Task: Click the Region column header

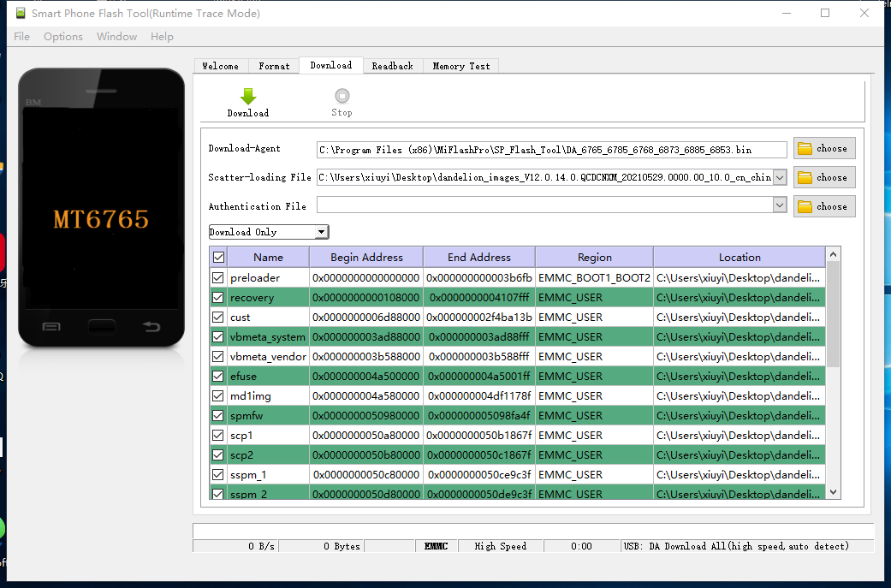Action: coord(594,258)
